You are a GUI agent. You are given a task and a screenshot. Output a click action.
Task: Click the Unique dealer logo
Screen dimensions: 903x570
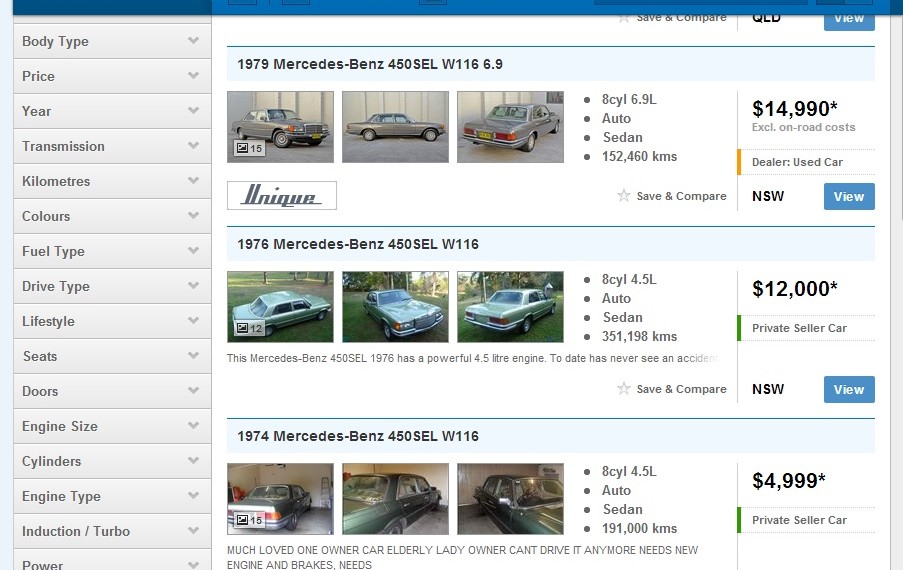pos(282,196)
